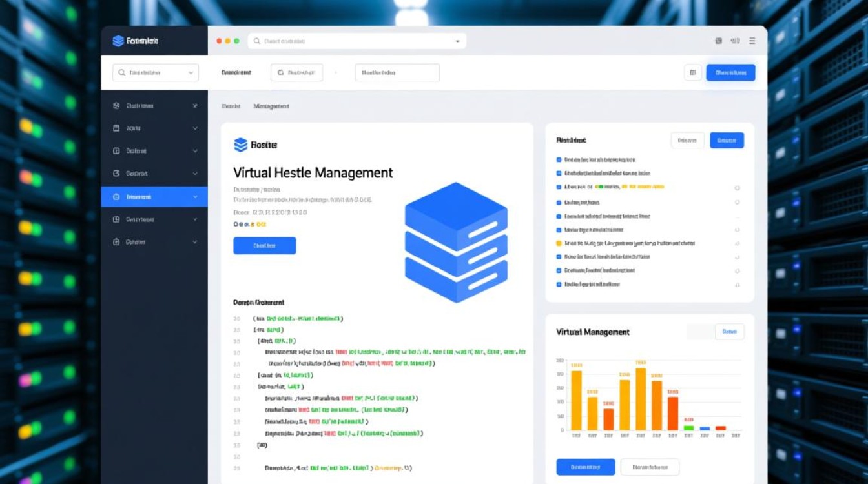The height and width of the screenshot is (484, 868).
Task: Click the small square icon beside the blue toolbar button
Action: point(692,73)
